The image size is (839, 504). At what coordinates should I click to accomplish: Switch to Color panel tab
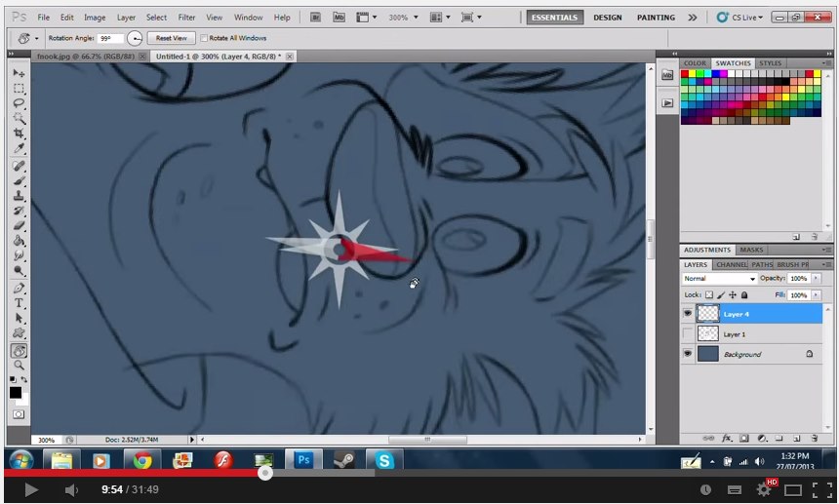695,63
